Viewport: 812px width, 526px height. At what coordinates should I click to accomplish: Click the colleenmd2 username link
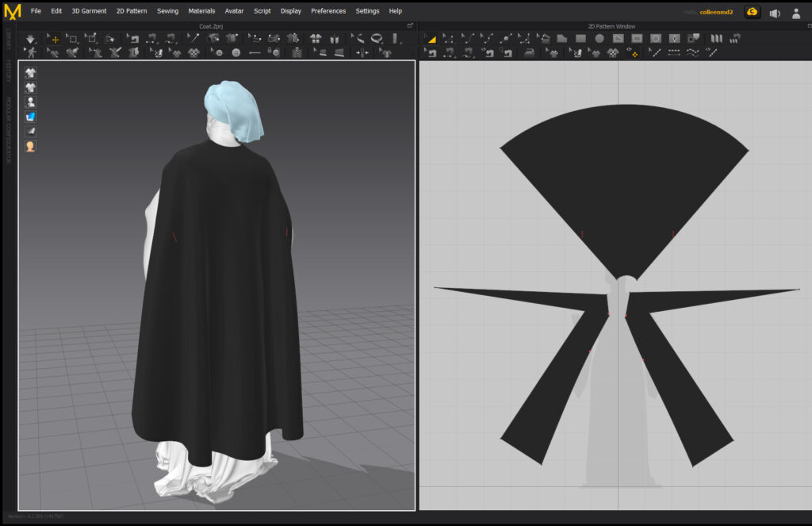point(714,12)
